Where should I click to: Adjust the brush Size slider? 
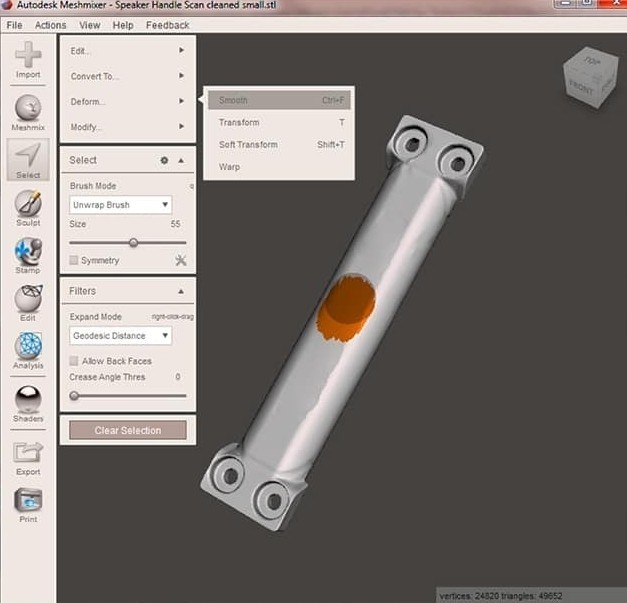coord(133,242)
